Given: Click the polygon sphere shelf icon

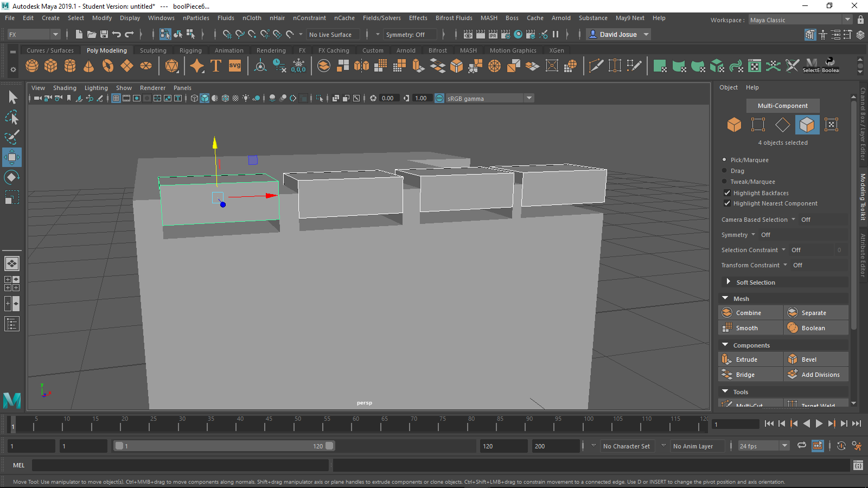Looking at the screenshot, I should [32, 66].
